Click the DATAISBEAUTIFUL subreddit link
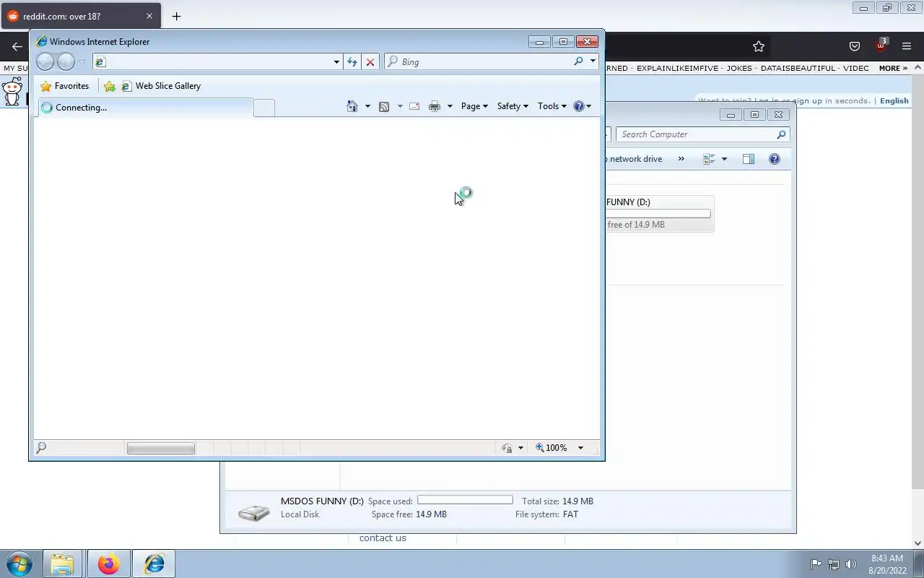The width and height of the screenshot is (924, 578). [x=798, y=68]
